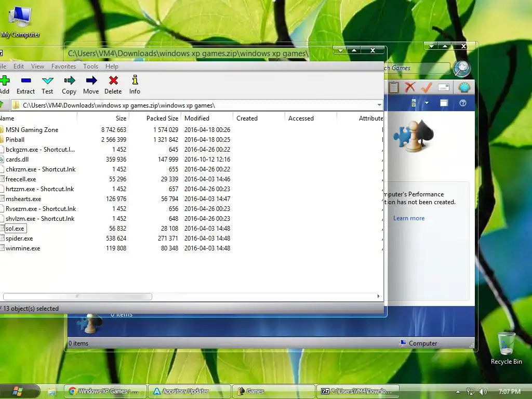Viewport: 532px width, 399px height.
Task: Click the file explorer quick launch icon
Action: tap(52, 392)
